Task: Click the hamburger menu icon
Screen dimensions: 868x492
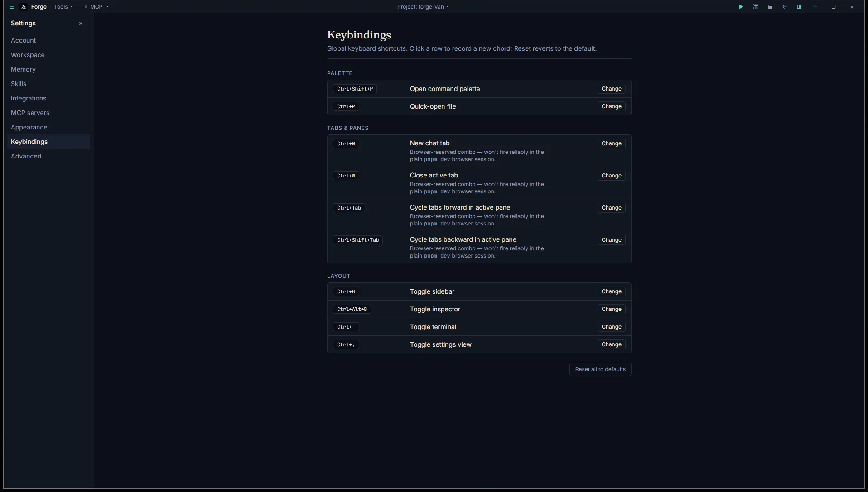Action: [11, 7]
